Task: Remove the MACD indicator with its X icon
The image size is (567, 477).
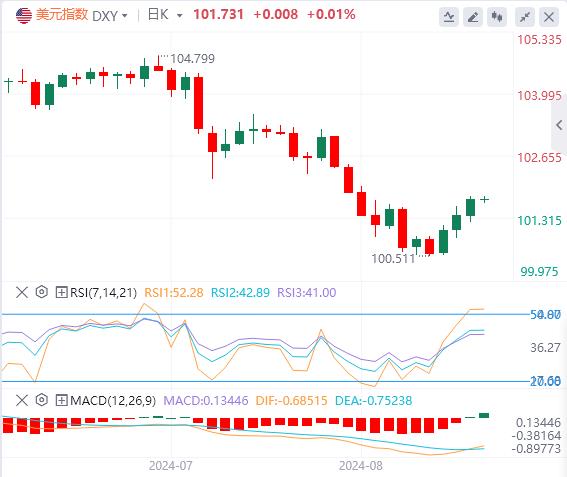Action: click(x=22, y=400)
